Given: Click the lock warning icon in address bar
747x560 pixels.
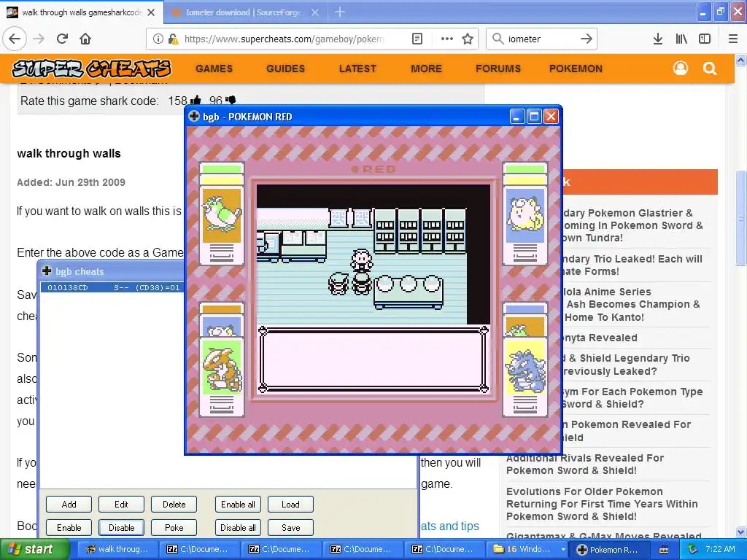Looking at the screenshot, I should [x=173, y=39].
